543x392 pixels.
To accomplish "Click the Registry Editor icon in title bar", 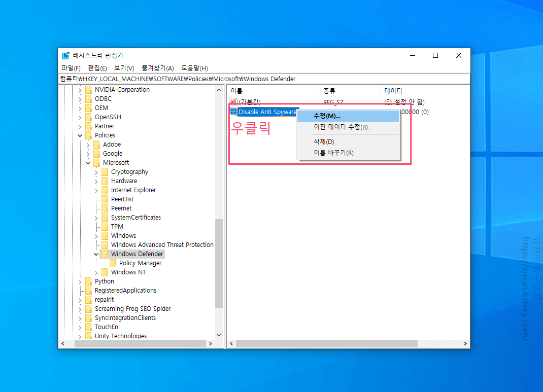I will pos(65,55).
